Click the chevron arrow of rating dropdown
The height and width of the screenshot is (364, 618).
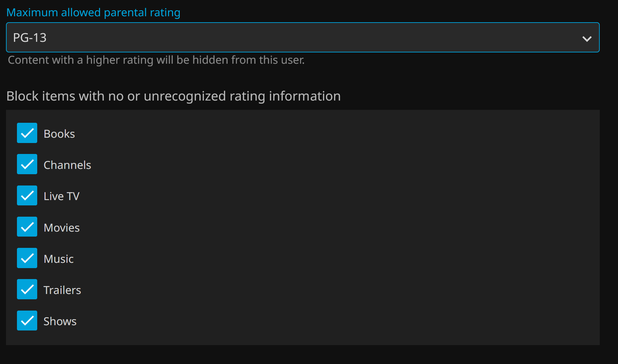(587, 38)
